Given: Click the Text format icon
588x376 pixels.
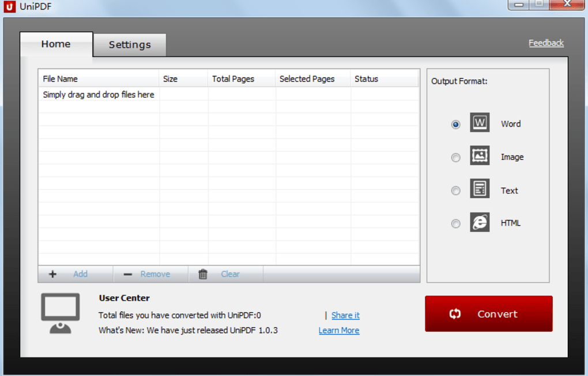Looking at the screenshot, I should pyautogui.click(x=480, y=188).
